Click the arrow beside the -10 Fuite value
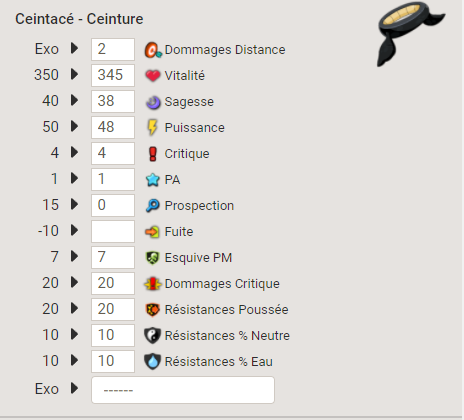The height and width of the screenshot is (420, 464). (74, 230)
